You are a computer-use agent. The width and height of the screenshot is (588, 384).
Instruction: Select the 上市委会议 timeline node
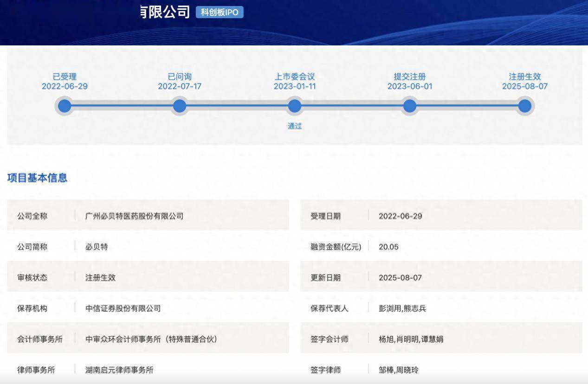[x=295, y=106]
